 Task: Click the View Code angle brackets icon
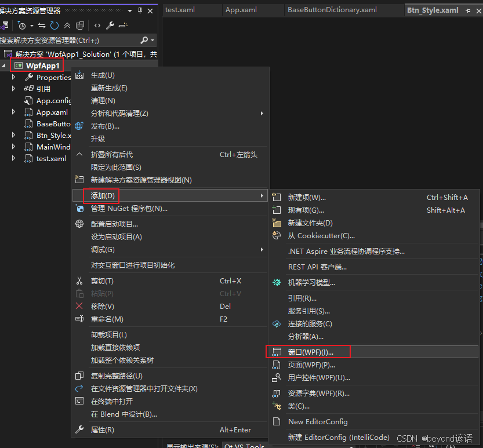[97, 26]
